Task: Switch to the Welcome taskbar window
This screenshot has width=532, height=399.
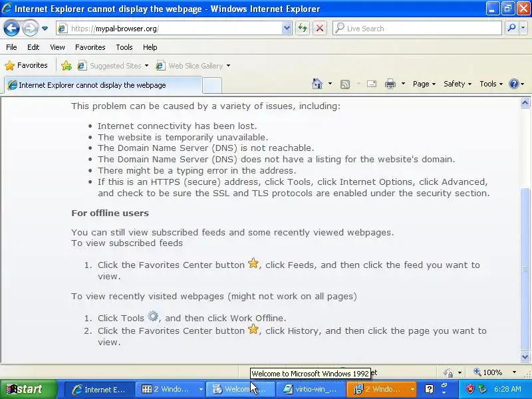Action: pyautogui.click(x=240, y=390)
